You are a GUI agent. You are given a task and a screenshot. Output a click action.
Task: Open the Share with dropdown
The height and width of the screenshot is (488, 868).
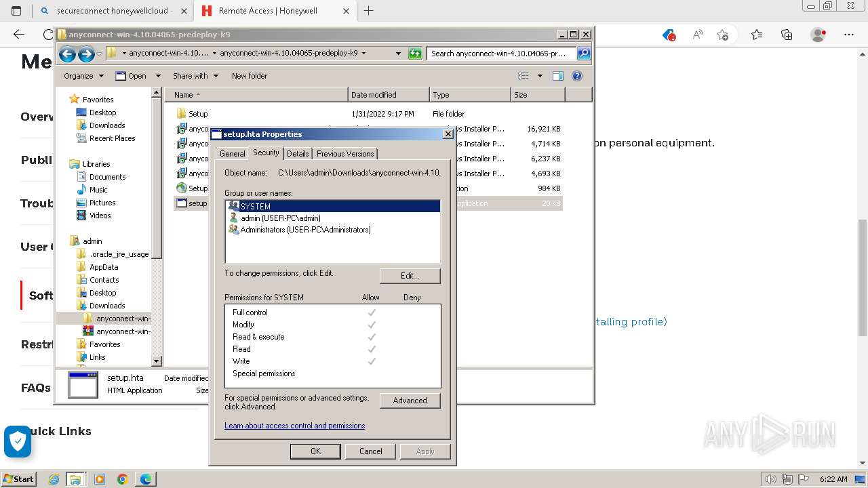(x=195, y=76)
